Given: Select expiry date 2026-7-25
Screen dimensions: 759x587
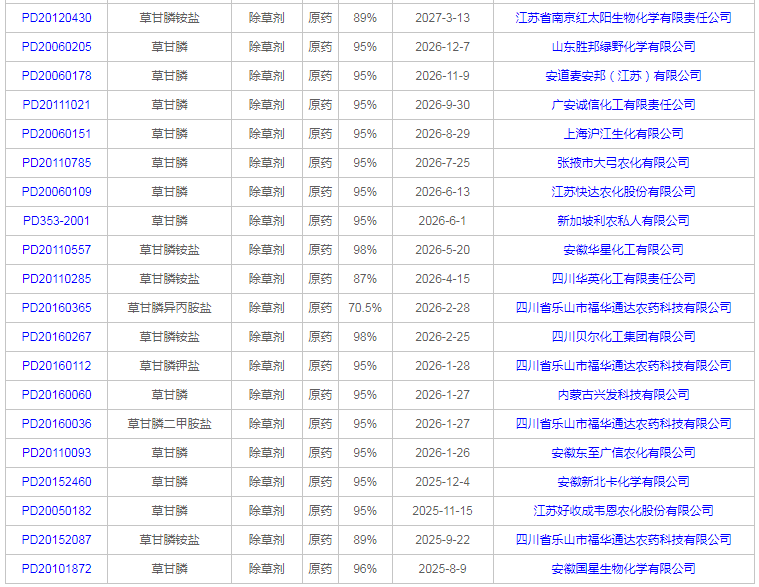Looking at the screenshot, I should coord(442,163).
